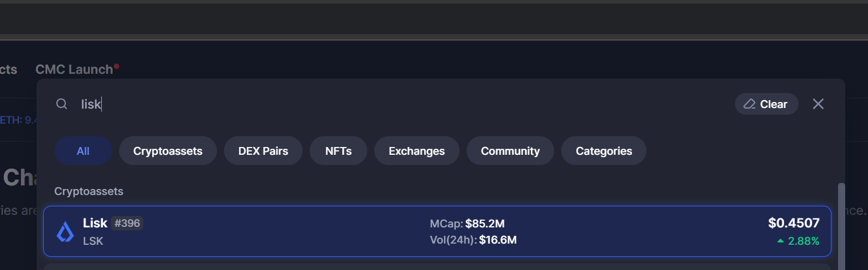Filter results by Cryptoassets

pyautogui.click(x=168, y=151)
